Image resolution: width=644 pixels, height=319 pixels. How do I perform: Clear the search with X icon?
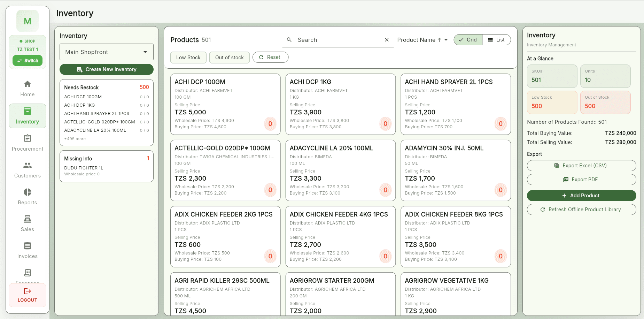pyautogui.click(x=387, y=40)
